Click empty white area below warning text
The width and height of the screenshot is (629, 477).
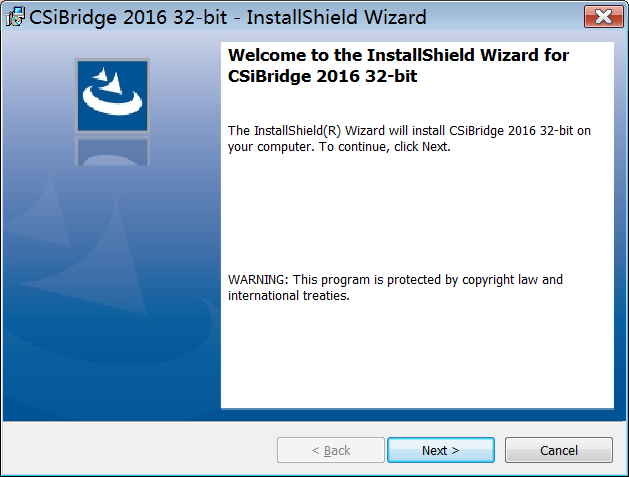click(x=417, y=355)
